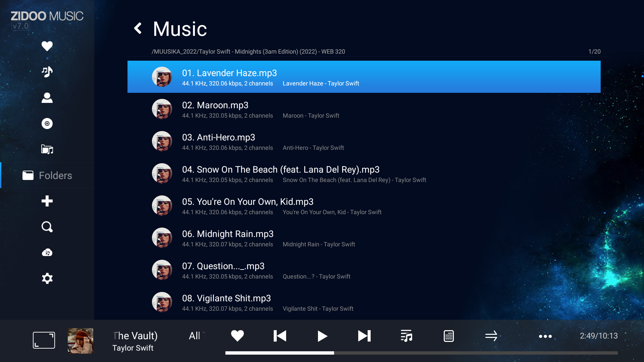
Task: Click now-playing artist Taylor Swift
Action: pos(133,348)
